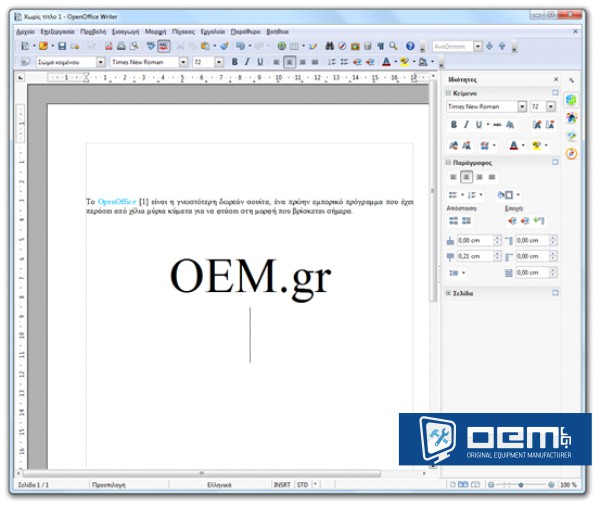Viewport: 600px width, 507px height.
Task: Click Increase Font Size icon in sidebar
Action: [x=537, y=125]
